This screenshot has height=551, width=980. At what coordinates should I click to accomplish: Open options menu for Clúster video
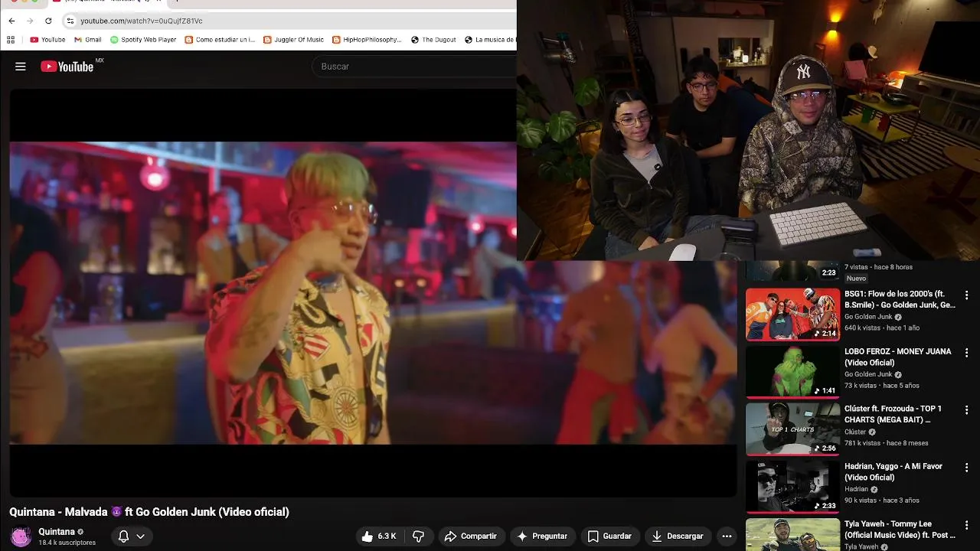pos(966,410)
